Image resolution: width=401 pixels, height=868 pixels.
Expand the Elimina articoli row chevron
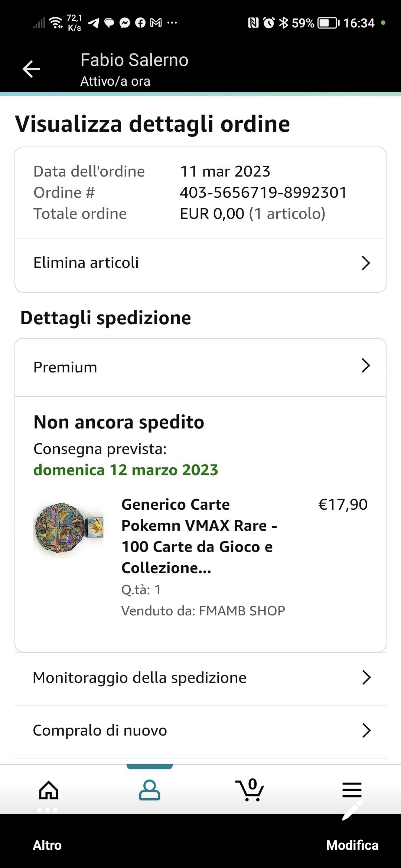pyautogui.click(x=366, y=263)
